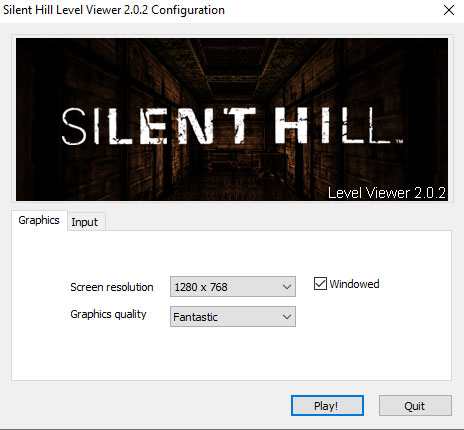Click the Level Viewer 2.0.2 banner text

pos(387,193)
